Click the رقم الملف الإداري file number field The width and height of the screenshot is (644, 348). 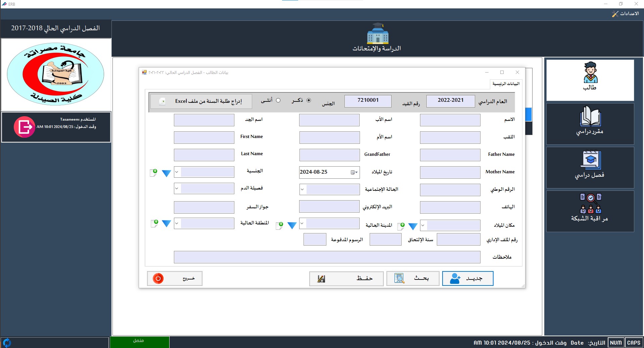(x=459, y=240)
